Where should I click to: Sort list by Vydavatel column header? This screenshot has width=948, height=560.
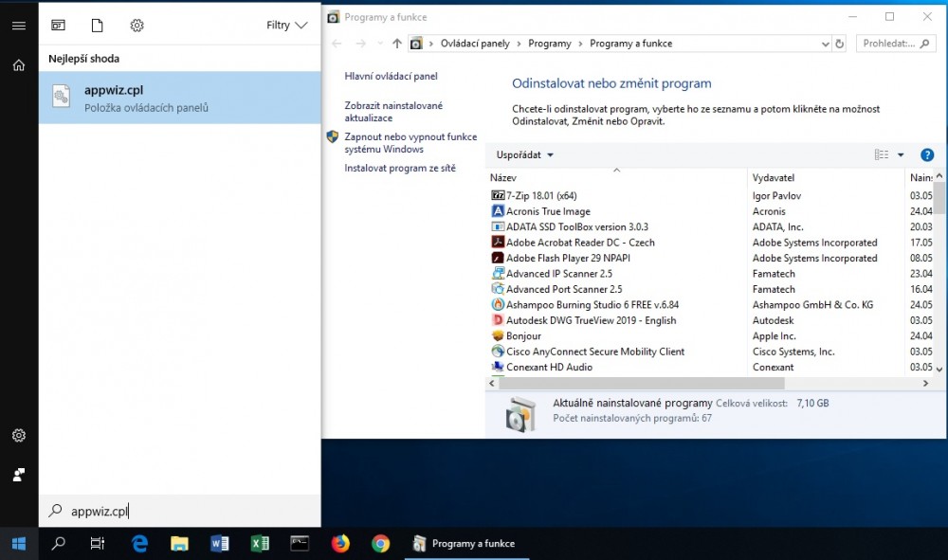coord(774,177)
